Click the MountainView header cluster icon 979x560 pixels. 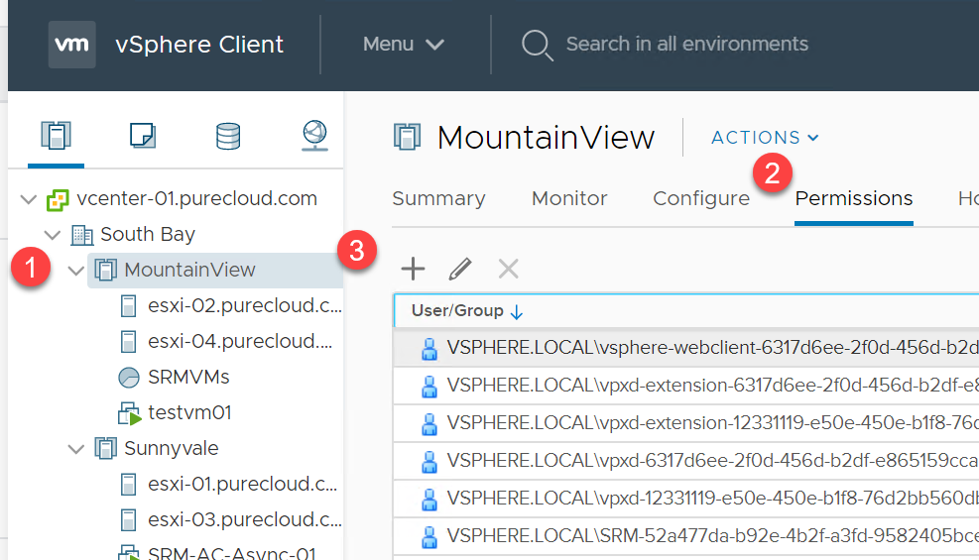tap(407, 137)
